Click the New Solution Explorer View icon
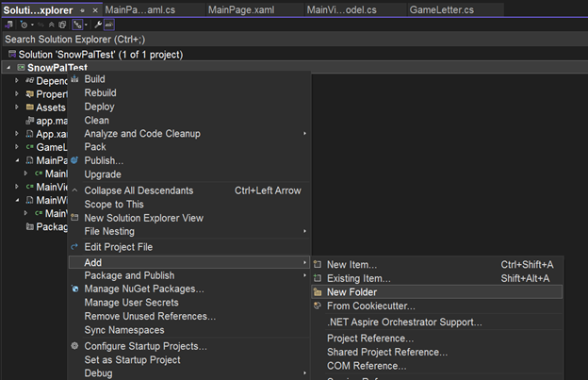The image size is (588, 380). (74, 218)
